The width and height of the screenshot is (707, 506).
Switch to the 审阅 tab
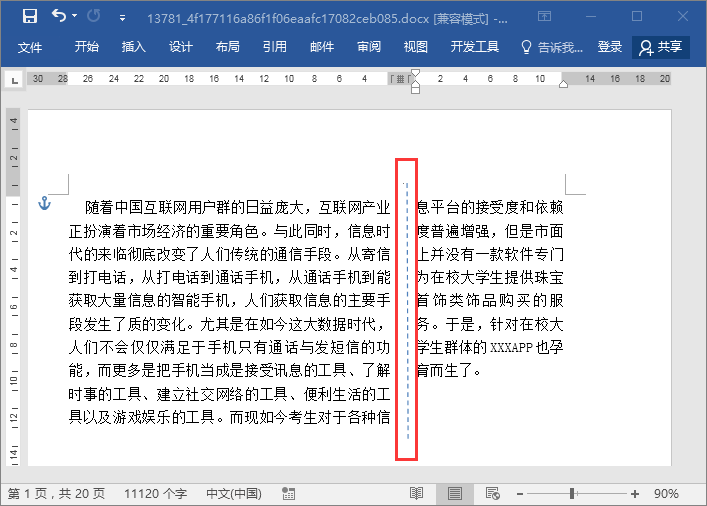369,47
